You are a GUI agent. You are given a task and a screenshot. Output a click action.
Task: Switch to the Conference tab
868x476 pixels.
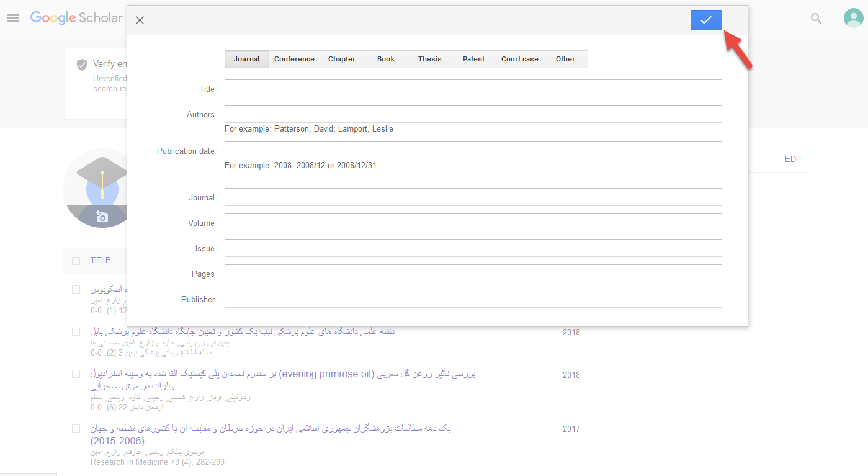tap(294, 60)
